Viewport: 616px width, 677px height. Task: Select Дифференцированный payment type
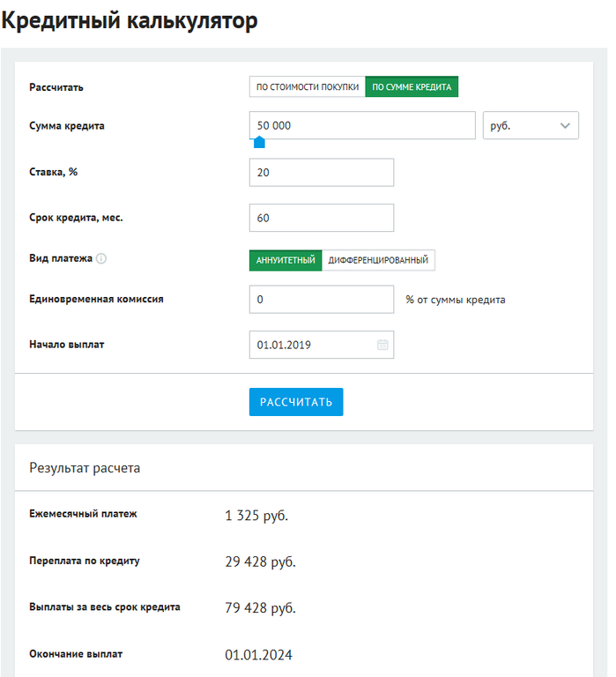pos(378,260)
